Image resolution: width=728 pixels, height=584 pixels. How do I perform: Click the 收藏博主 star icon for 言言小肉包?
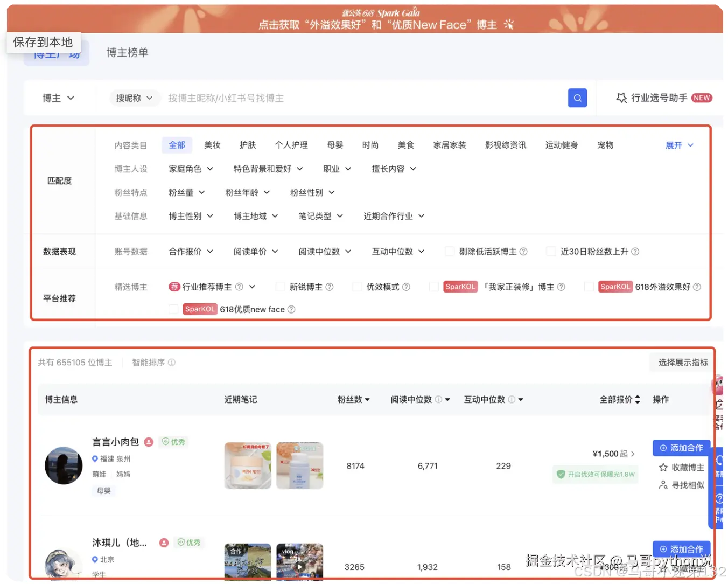663,467
